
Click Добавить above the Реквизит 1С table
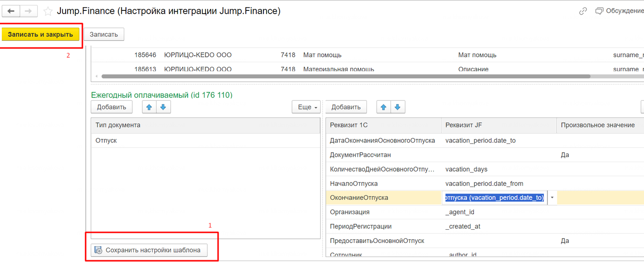pyautogui.click(x=346, y=107)
